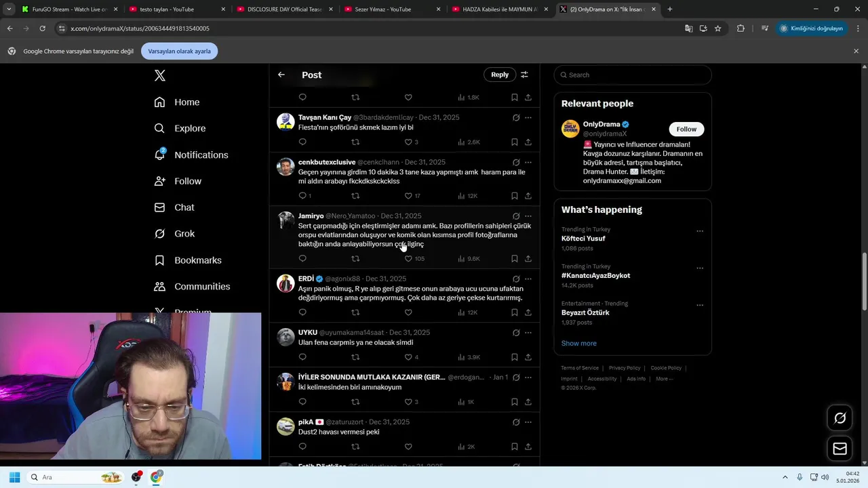Open Grok explain icon on Jamiryo's reply
Image resolution: width=868 pixels, height=488 pixels.
coord(516,216)
